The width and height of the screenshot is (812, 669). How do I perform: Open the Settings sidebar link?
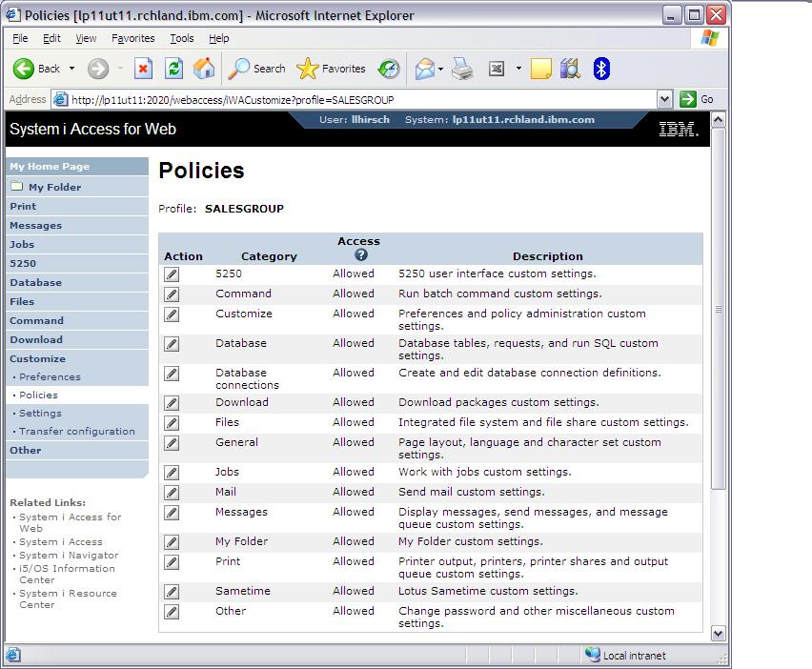[40, 414]
